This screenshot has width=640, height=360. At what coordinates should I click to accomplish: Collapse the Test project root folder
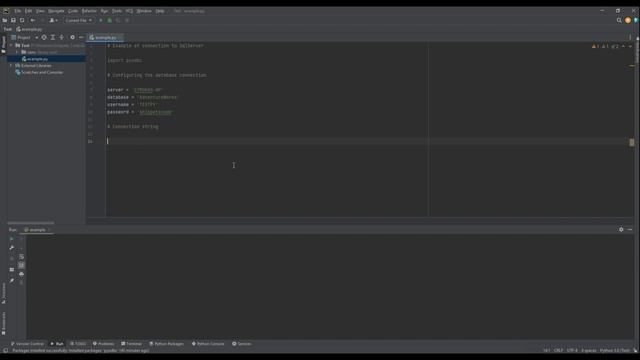[x=11, y=45]
